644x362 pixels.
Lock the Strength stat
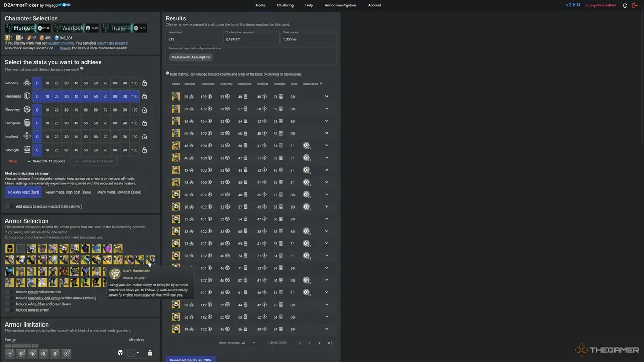tap(144, 150)
